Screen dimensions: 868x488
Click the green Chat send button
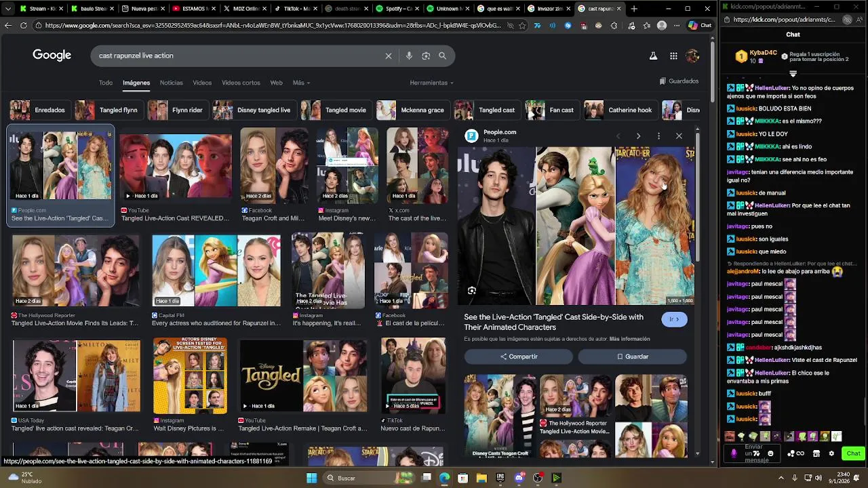pos(853,453)
